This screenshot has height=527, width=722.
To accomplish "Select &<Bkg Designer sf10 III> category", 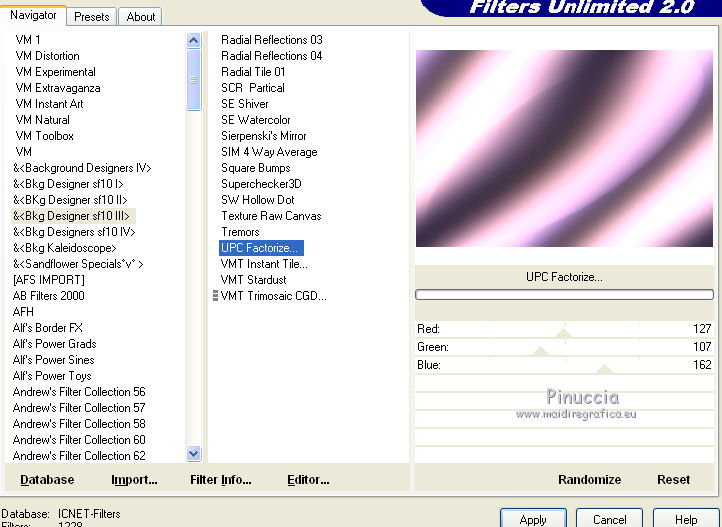I will tap(71, 216).
